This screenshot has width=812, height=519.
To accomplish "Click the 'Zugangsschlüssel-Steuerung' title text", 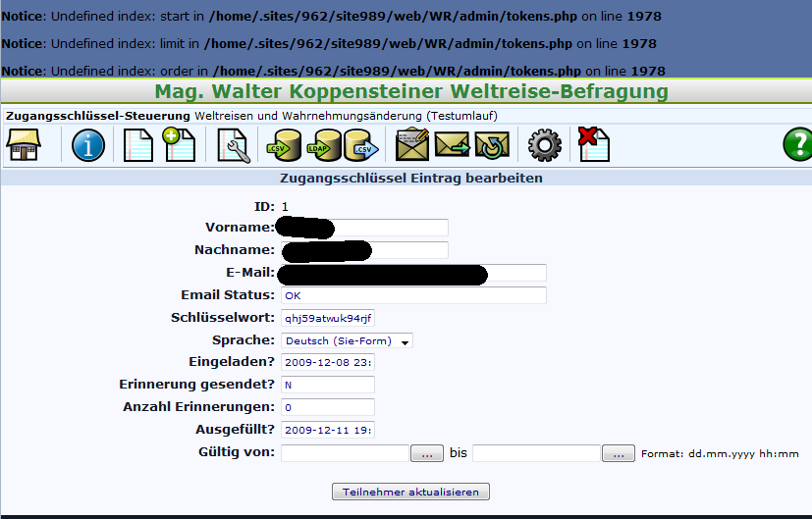I will point(98,116).
